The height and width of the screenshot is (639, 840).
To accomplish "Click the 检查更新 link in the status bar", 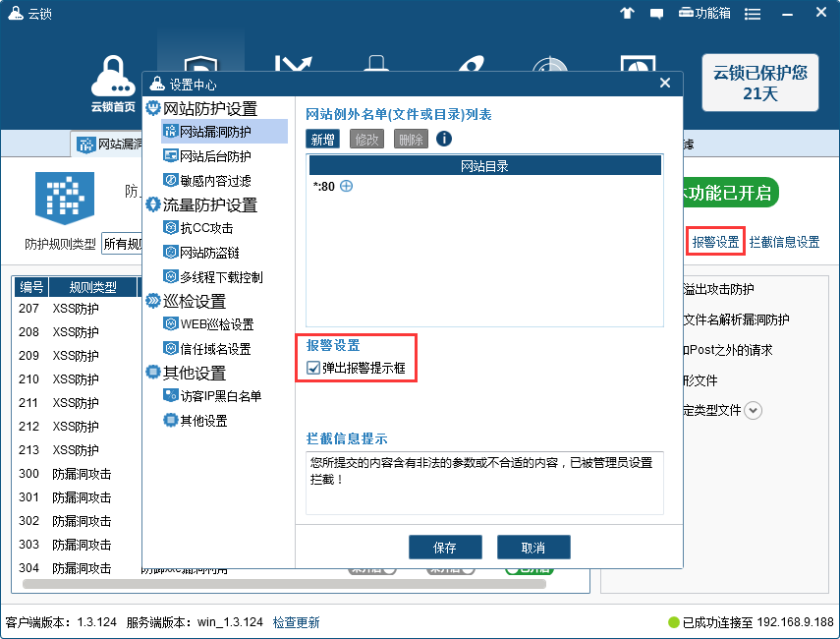I will [x=296, y=623].
